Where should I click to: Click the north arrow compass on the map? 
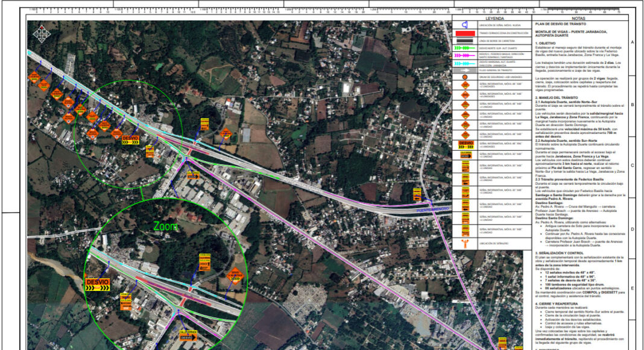click(x=41, y=34)
